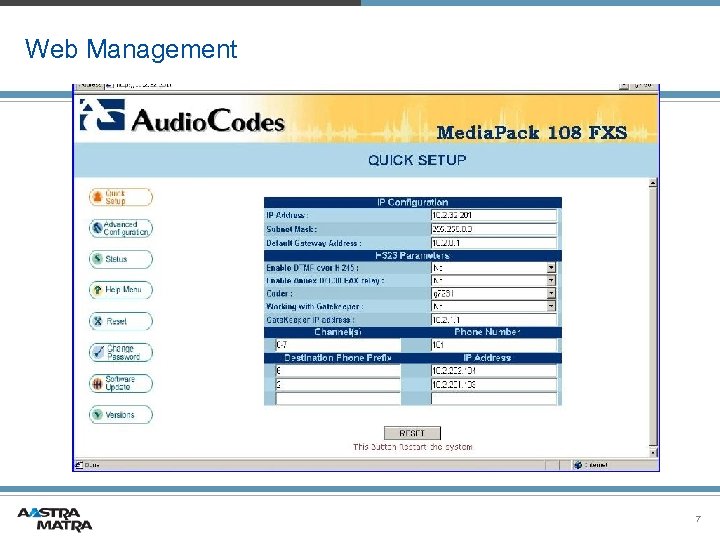Viewport: 720px width, 540px height.
Task: Click the Destination Phone Prefix column header
Action: 338,358
